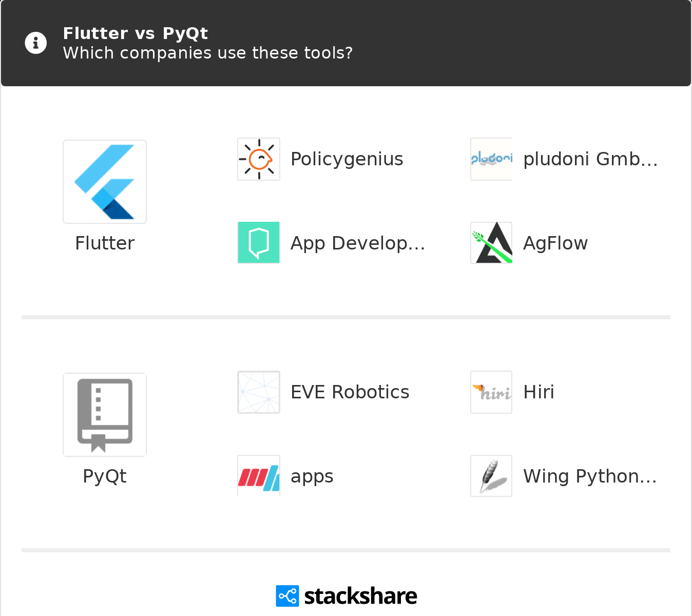Click the Flutter logo icon
The width and height of the screenshot is (692, 616).
click(x=105, y=182)
